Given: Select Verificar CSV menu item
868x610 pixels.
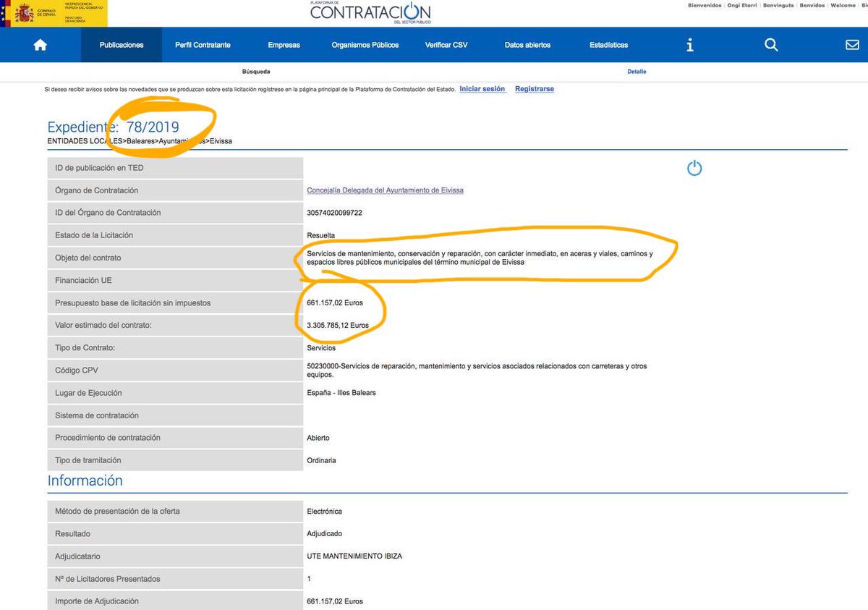Looking at the screenshot, I should tap(446, 45).
